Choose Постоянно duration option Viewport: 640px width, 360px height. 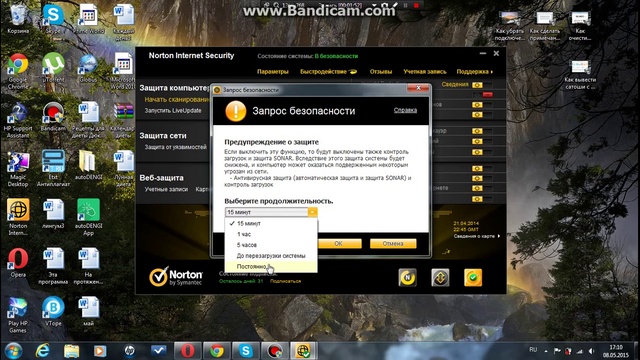271,267
